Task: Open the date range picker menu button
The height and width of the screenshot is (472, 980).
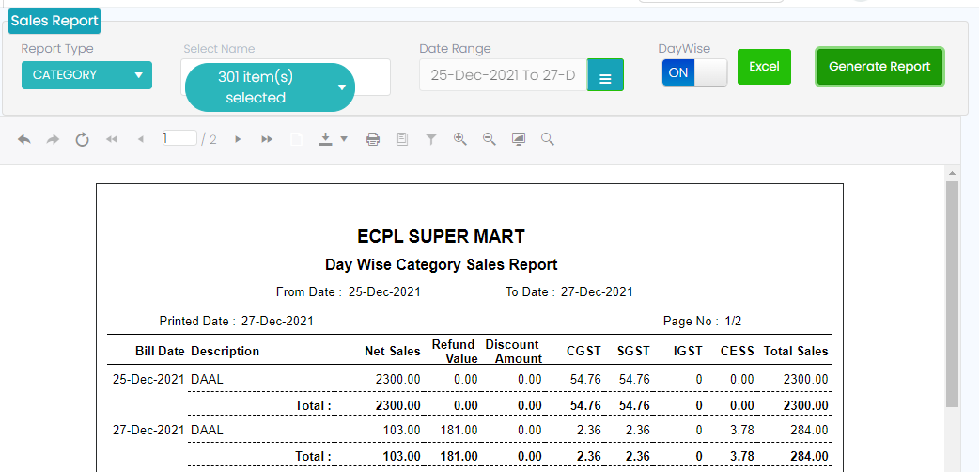Action: [605, 76]
